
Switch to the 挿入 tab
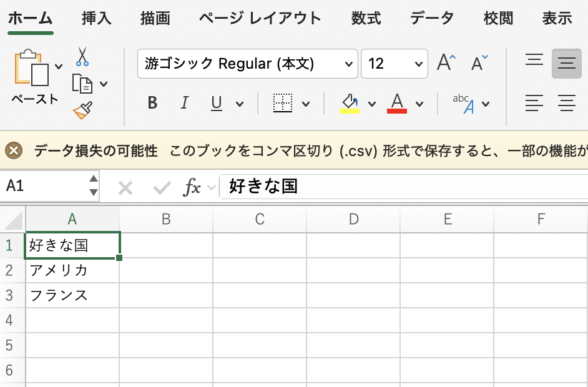[97, 19]
